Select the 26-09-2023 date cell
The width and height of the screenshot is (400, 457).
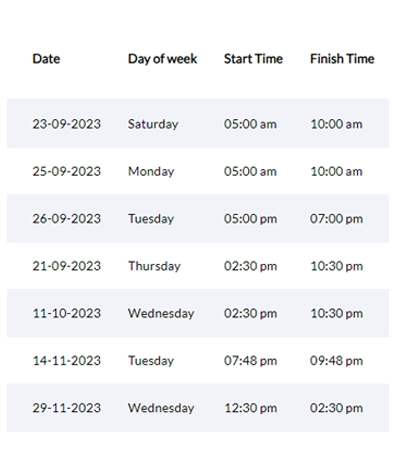point(67,219)
